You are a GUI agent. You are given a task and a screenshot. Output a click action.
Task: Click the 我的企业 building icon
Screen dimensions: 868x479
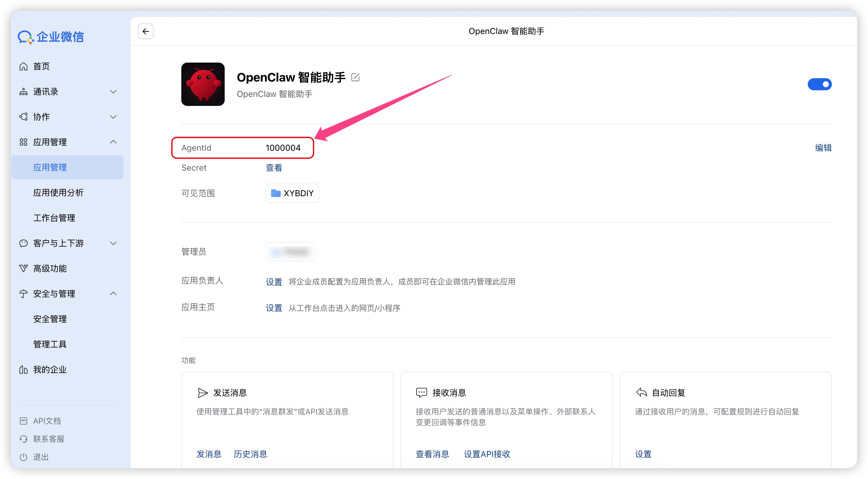[23, 369]
